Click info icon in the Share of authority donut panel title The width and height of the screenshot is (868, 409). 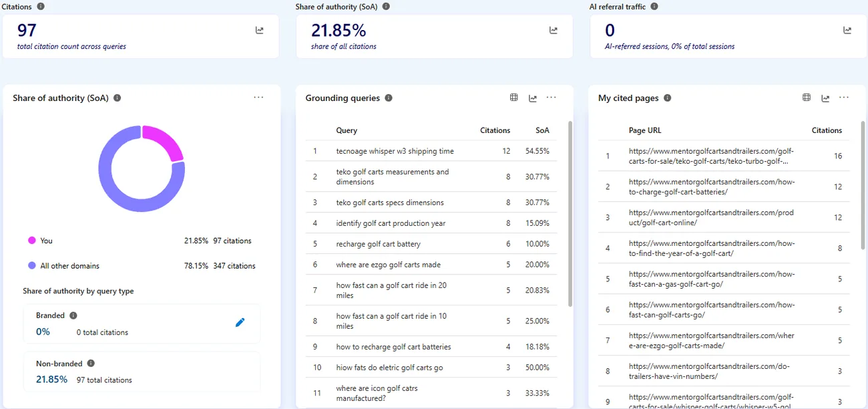(117, 98)
